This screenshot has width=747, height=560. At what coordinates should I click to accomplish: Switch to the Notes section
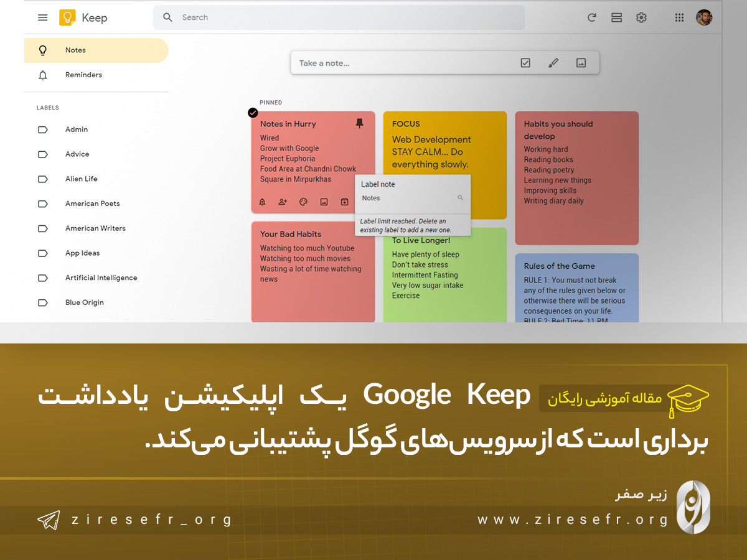pos(75,50)
